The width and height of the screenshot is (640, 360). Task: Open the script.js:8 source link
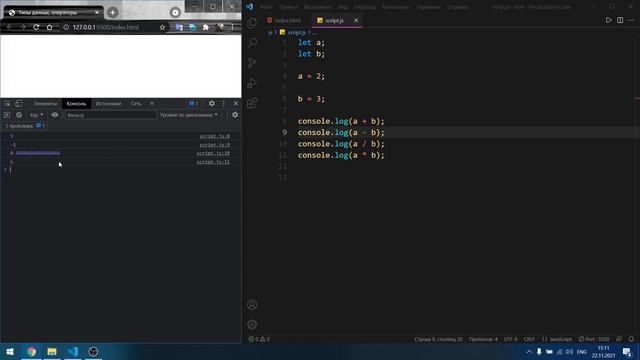coord(215,136)
